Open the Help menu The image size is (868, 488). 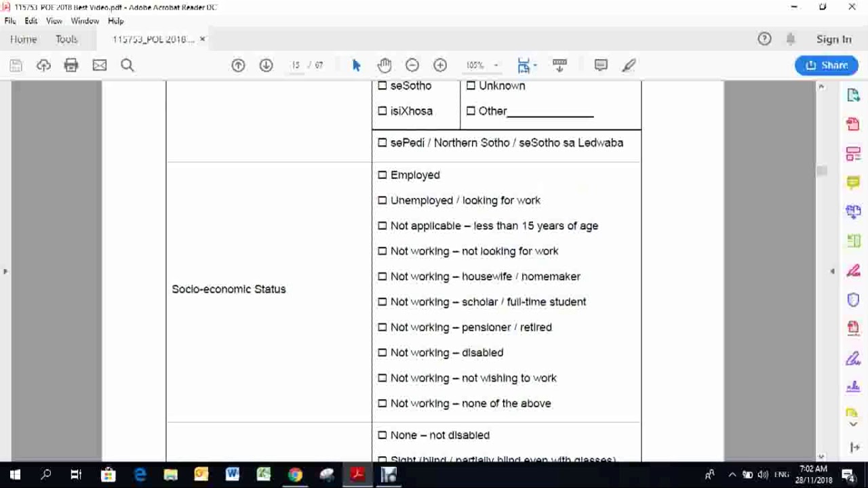[116, 21]
